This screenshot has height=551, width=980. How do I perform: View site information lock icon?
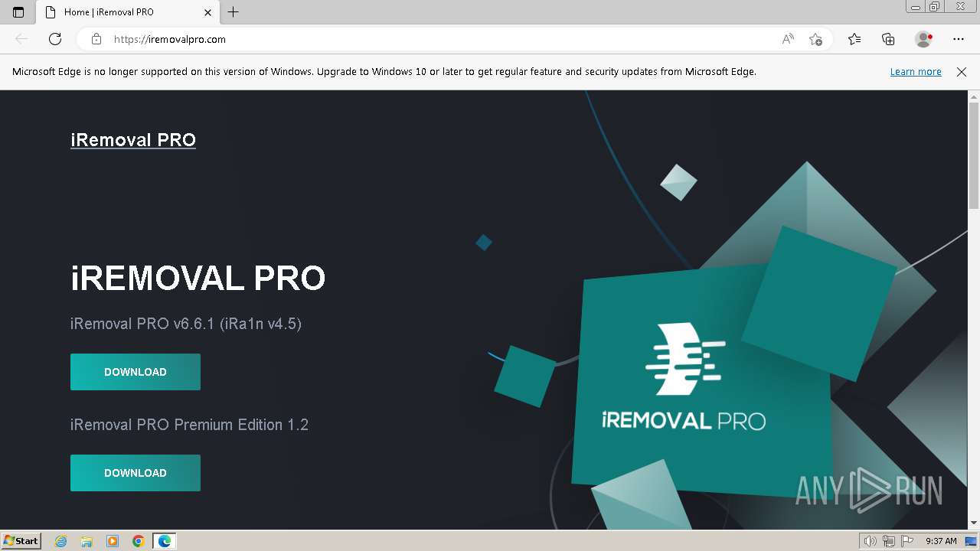pos(96,39)
